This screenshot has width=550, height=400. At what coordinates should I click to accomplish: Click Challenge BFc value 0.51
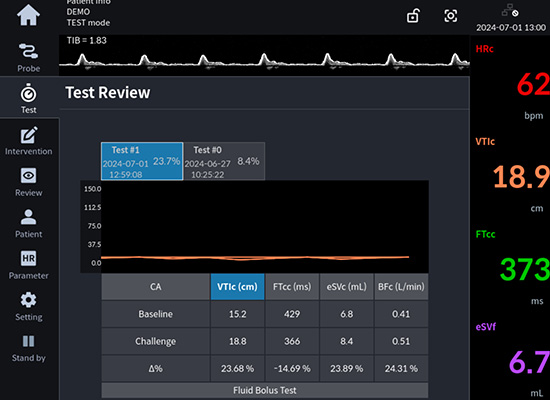pos(401,341)
